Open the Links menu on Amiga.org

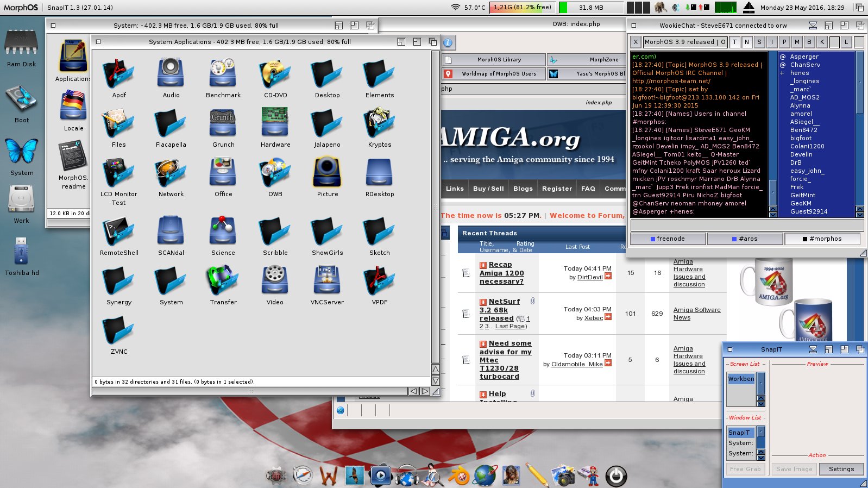click(455, 189)
